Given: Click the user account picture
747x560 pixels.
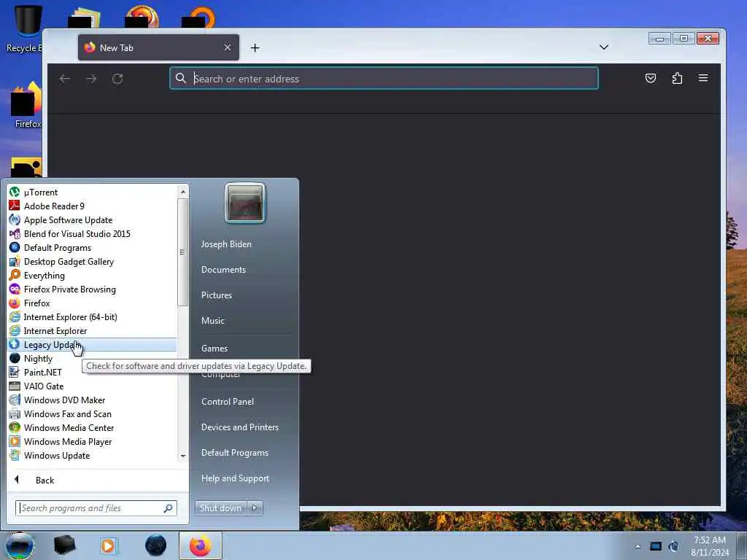Looking at the screenshot, I should pyautogui.click(x=245, y=203).
